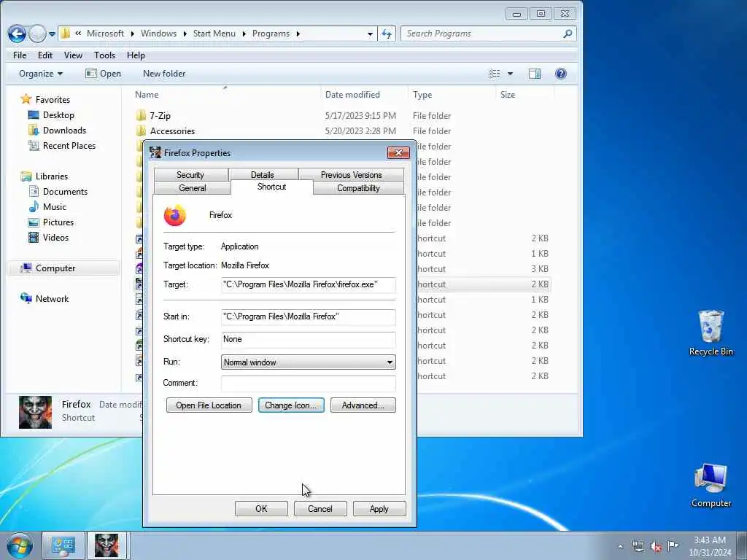
Task: Switch to the Security tab
Action: coord(190,175)
